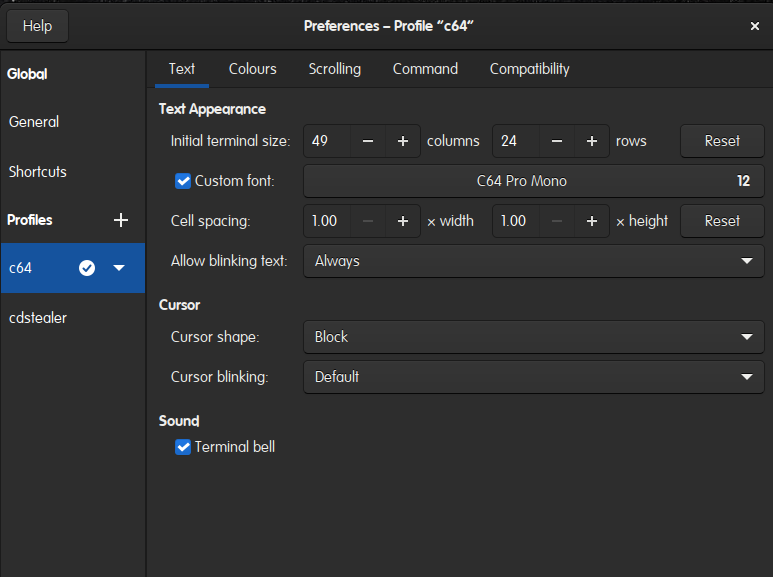Open font chooser showing C64 Pro Mono
Image resolution: width=773 pixels, height=577 pixels.
(x=533, y=181)
